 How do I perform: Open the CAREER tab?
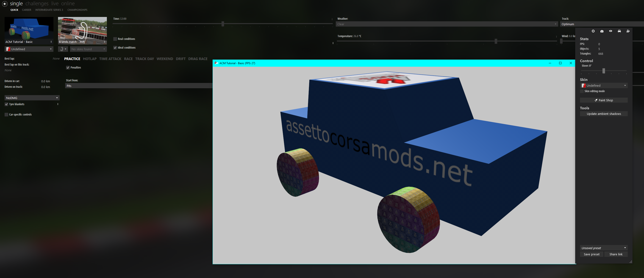27,10
